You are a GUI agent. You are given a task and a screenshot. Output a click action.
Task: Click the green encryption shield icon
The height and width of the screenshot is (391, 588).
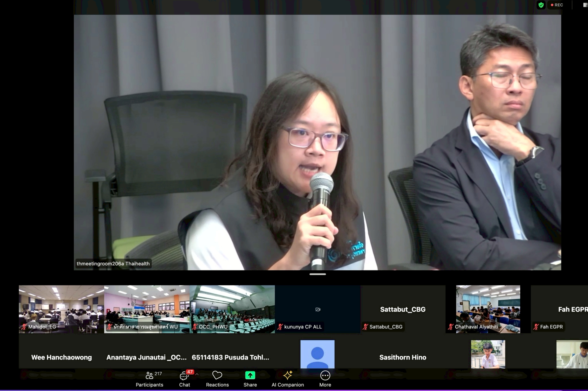541,5
